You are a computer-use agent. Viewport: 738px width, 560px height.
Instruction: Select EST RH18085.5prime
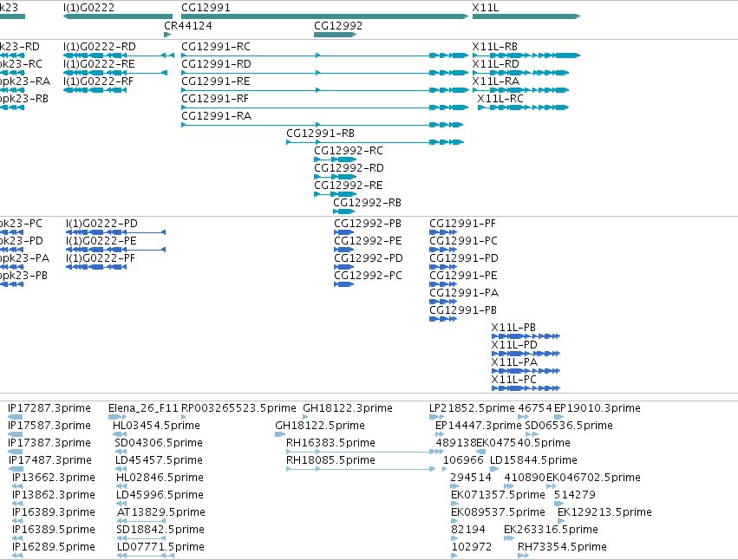coord(361,469)
